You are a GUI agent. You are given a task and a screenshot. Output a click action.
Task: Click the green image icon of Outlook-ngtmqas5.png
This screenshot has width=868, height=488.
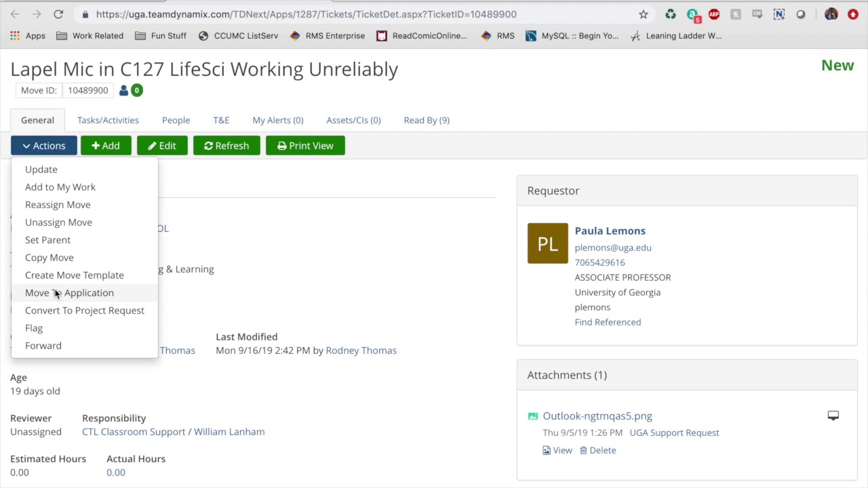pyautogui.click(x=533, y=416)
